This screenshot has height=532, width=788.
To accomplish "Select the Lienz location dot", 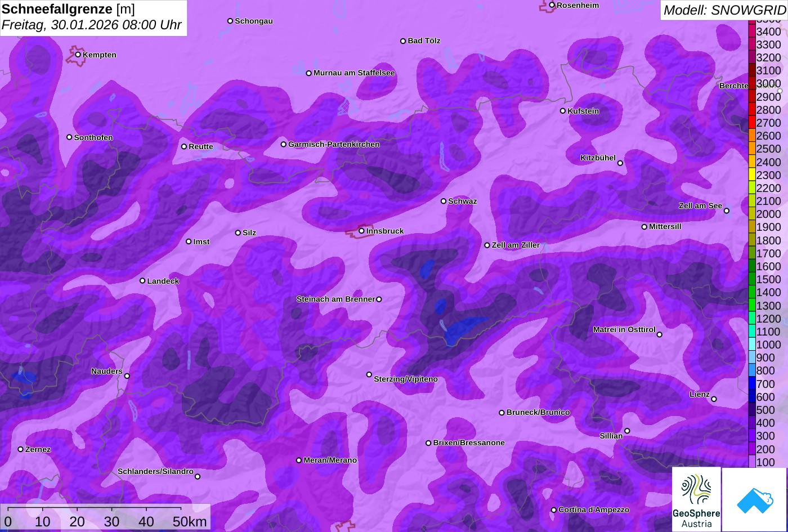I will [x=714, y=399].
